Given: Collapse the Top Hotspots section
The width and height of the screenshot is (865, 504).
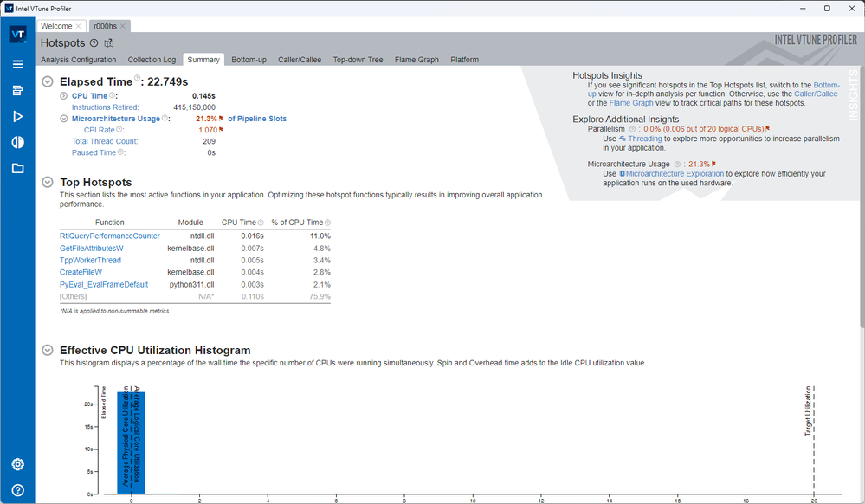Looking at the screenshot, I should [x=48, y=182].
